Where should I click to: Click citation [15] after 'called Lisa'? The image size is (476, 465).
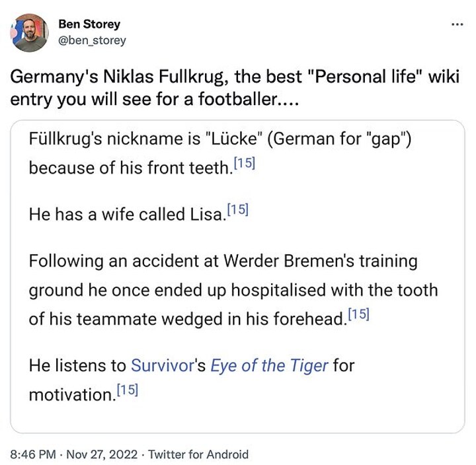click(237, 211)
